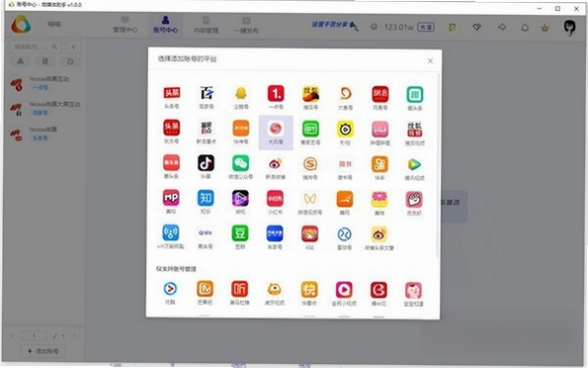The height and width of the screenshot is (368, 588).
Task: Choose the 搜狐号 platform icon
Action: [310, 94]
